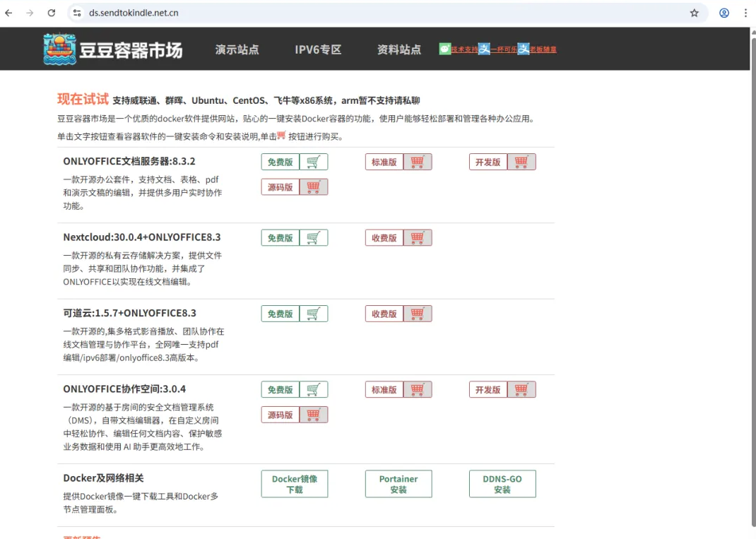Click 收费版 button for 可道云
Image resolution: width=756 pixels, height=539 pixels.
pyautogui.click(x=384, y=314)
